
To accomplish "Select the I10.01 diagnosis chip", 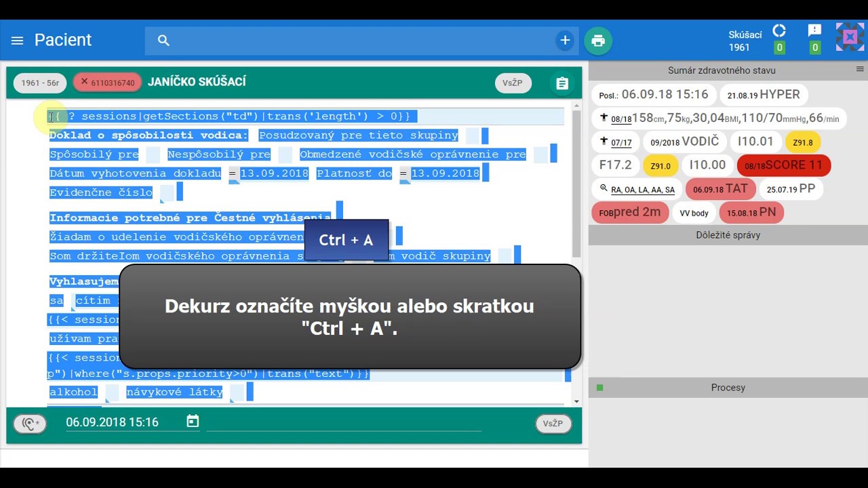I will point(755,142).
